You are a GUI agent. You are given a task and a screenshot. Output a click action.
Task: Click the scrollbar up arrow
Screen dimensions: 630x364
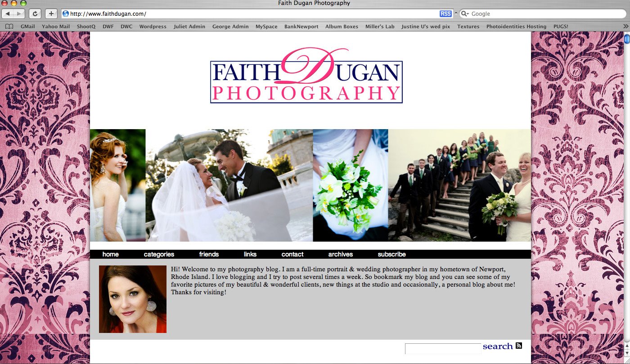pos(627,346)
